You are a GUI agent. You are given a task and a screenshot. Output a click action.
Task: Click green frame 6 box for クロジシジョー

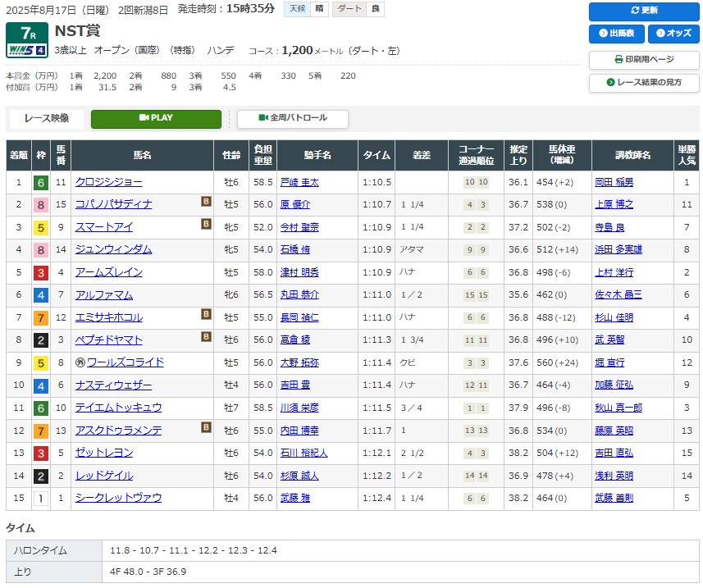(40, 182)
